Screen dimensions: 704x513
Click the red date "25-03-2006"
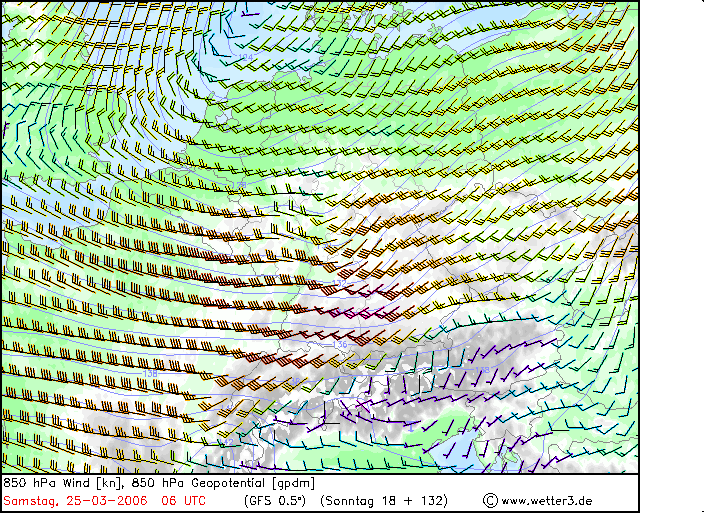click(x=107, y=501)
